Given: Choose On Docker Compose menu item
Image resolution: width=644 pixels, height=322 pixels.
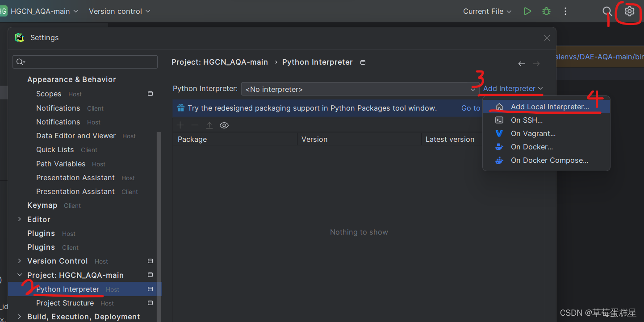Looking at the screenshot, I should click(546, 160).
